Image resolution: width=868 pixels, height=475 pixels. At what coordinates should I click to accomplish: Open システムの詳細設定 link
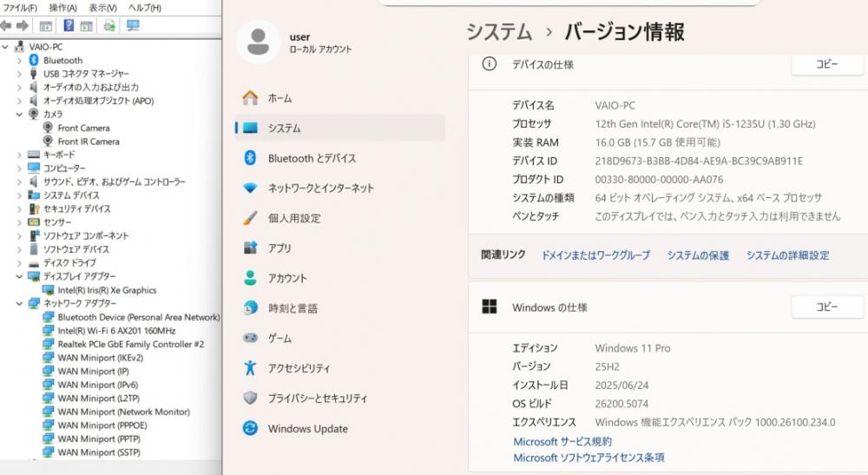tap(788, 255)
